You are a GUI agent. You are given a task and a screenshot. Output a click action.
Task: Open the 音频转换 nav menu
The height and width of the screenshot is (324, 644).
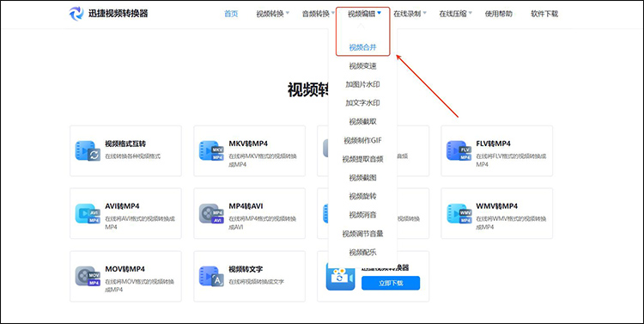(x=316, y=14)
